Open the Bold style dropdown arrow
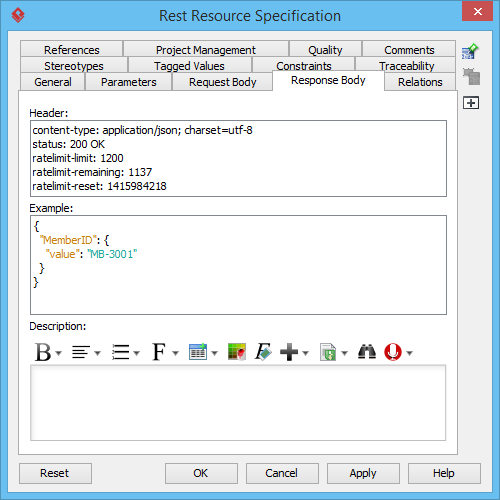The image size is (500, 500). pos(59,353)
